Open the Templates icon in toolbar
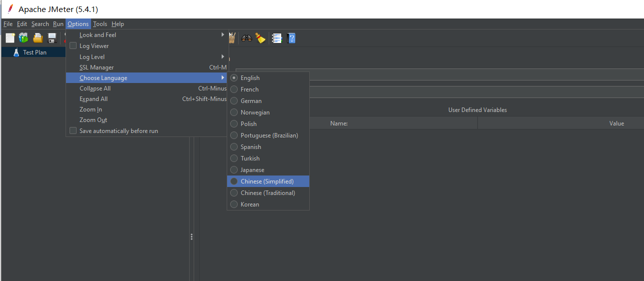The height and width of the screenshot is (281, 644). point(24,38)
